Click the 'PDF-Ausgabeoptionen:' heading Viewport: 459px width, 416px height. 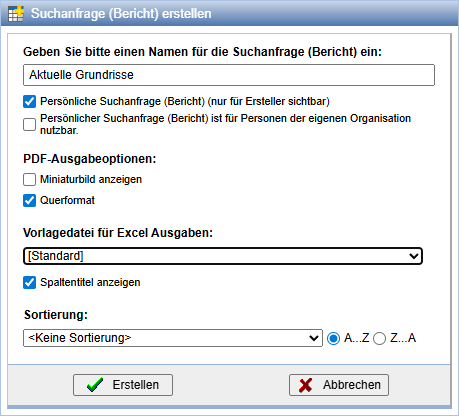pyautogui.click(x=90, y=159)
